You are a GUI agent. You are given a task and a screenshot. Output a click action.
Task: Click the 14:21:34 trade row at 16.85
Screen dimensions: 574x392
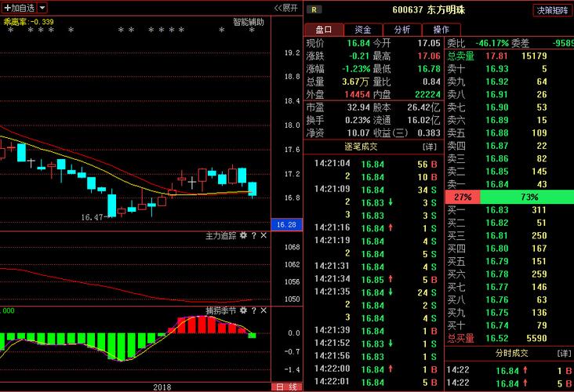376,280
